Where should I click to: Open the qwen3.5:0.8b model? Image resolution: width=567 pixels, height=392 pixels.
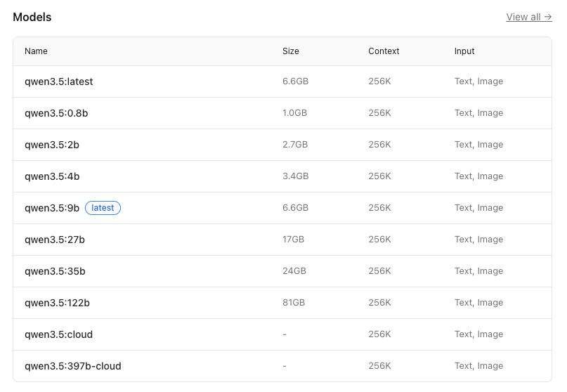56,113
